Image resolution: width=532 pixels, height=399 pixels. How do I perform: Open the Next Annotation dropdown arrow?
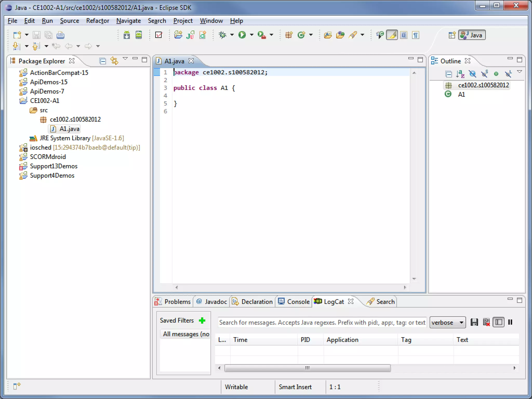[x=26, y=46]
